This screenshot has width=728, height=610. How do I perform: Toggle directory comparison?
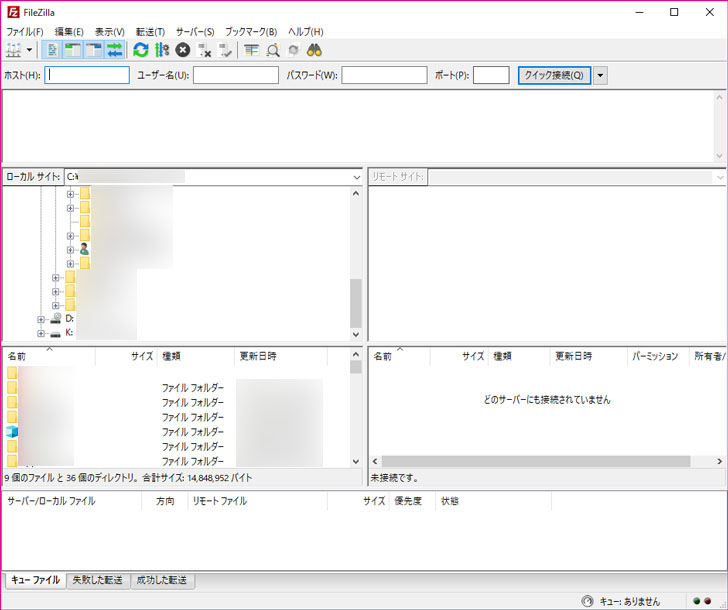pyautogui.click(x=273, y=50)
